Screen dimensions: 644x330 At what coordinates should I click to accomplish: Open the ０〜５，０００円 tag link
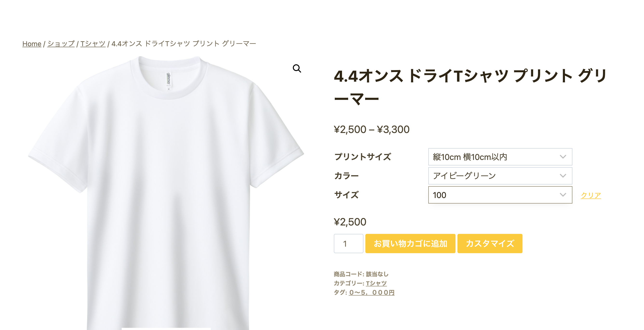(372, 292)
